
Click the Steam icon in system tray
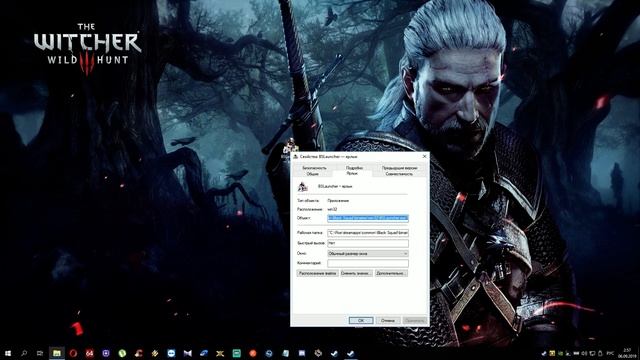point(544,353)
